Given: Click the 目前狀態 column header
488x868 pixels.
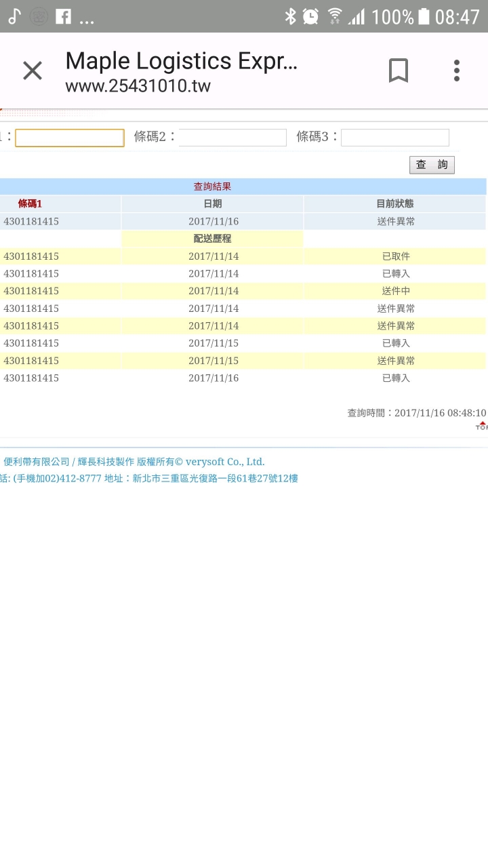Looking at the screenshot, I should pos(395,203).
